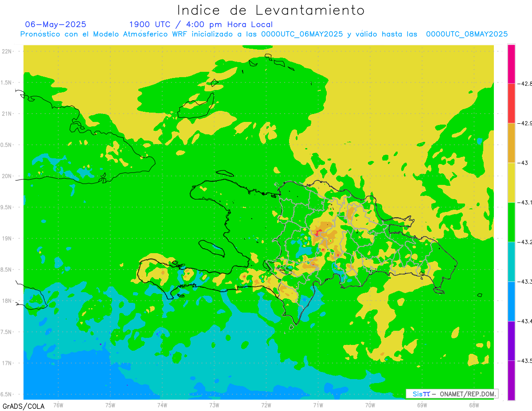Viewport: 532px width, 411px height.
Task: Pick the teal color bar segment
Action: click(511, 262)
